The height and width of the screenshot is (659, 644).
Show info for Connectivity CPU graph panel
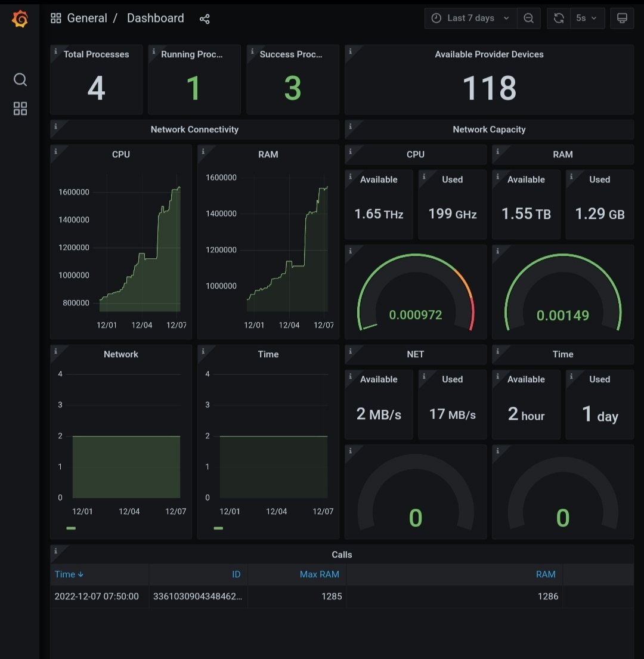click(x=55, y=151)
